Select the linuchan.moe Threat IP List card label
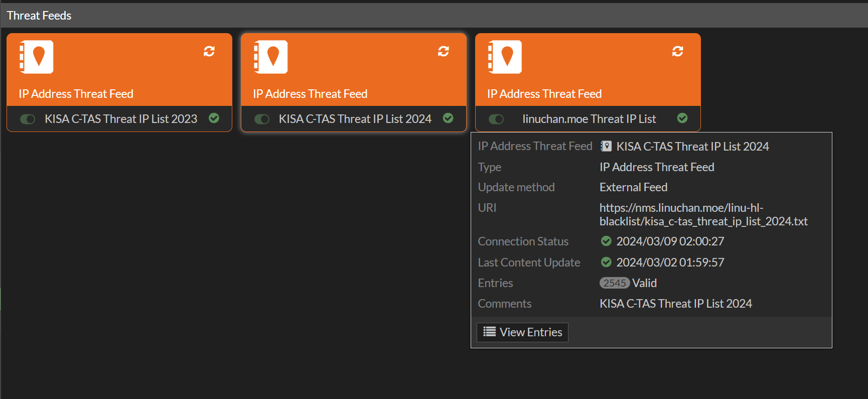Image resolution: width=868 pixels, height=399 pixels. coord(589,119)
